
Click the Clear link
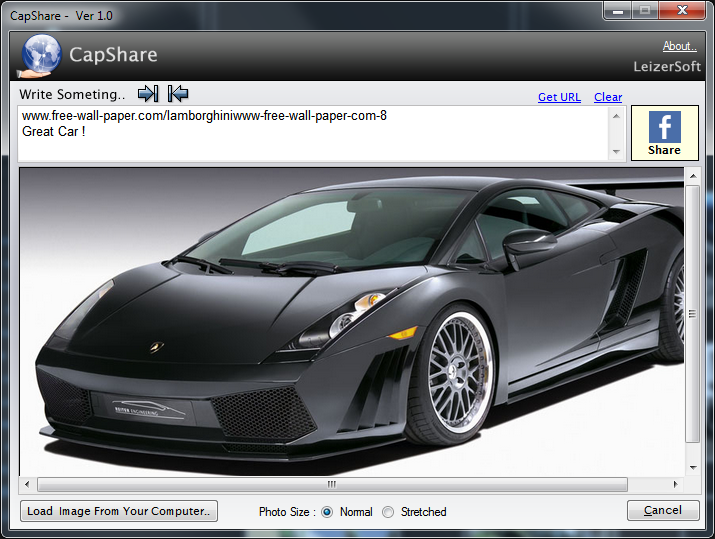click(608, 97)
